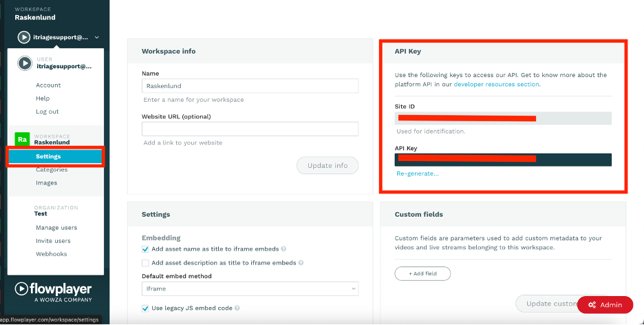The height and width of the screenshot is (325, 644).
Task: Click help icon next to legacy JS embed
Action: [237, 308]
